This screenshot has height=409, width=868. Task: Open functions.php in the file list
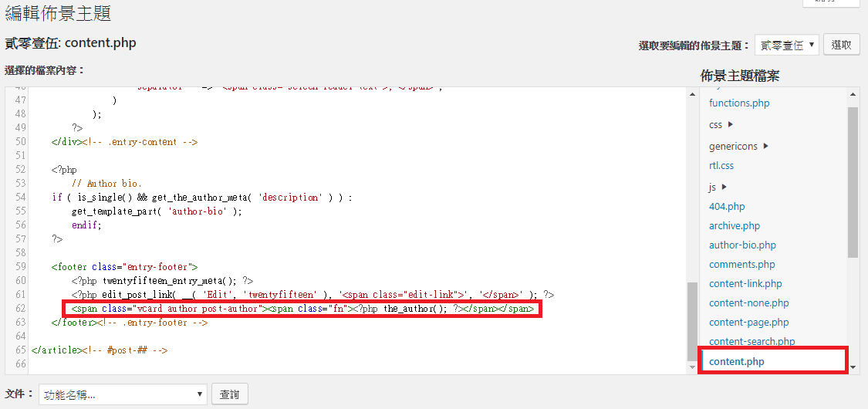tap(739, 103)
